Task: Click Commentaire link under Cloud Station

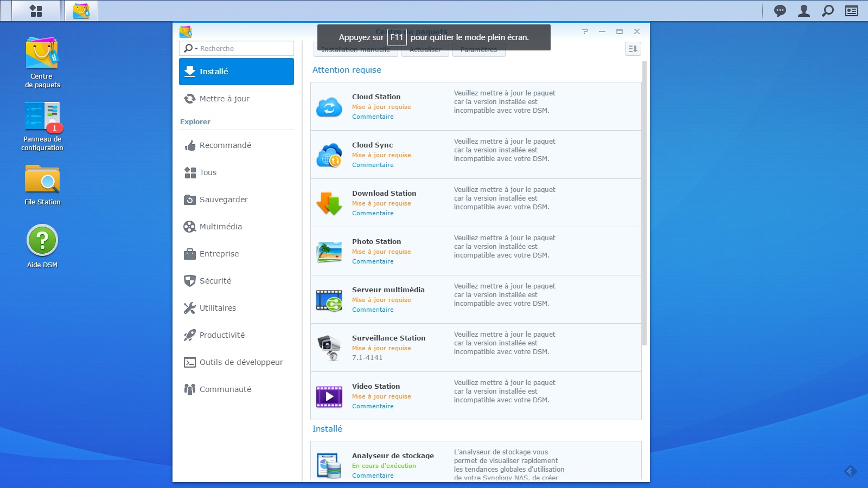Action: coord(373,117)
